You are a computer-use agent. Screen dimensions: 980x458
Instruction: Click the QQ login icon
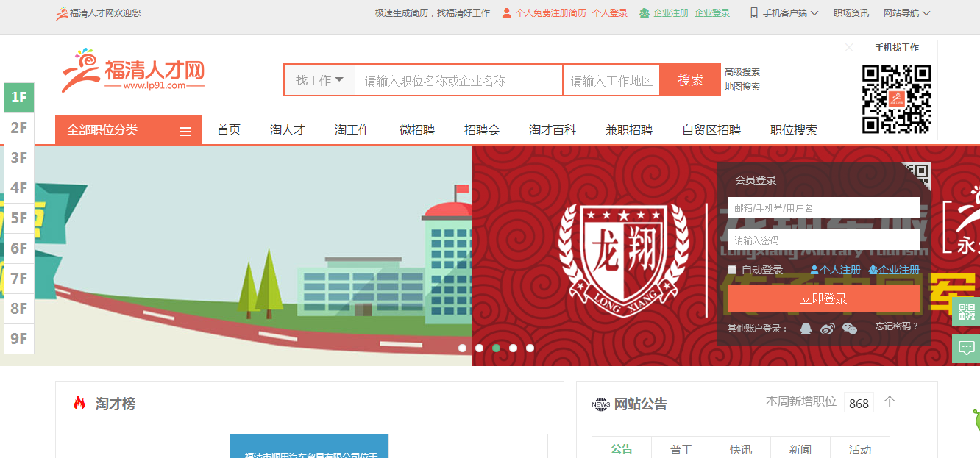(806, 329)
